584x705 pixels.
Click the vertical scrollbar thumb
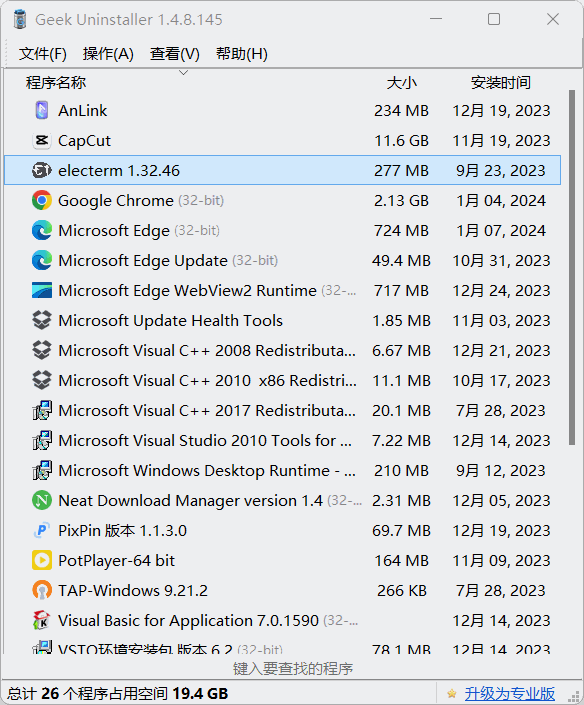point(572,268)
